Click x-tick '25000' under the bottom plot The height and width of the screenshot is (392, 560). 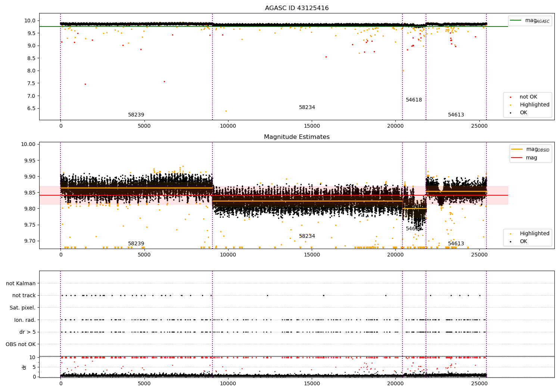[479, 383]
